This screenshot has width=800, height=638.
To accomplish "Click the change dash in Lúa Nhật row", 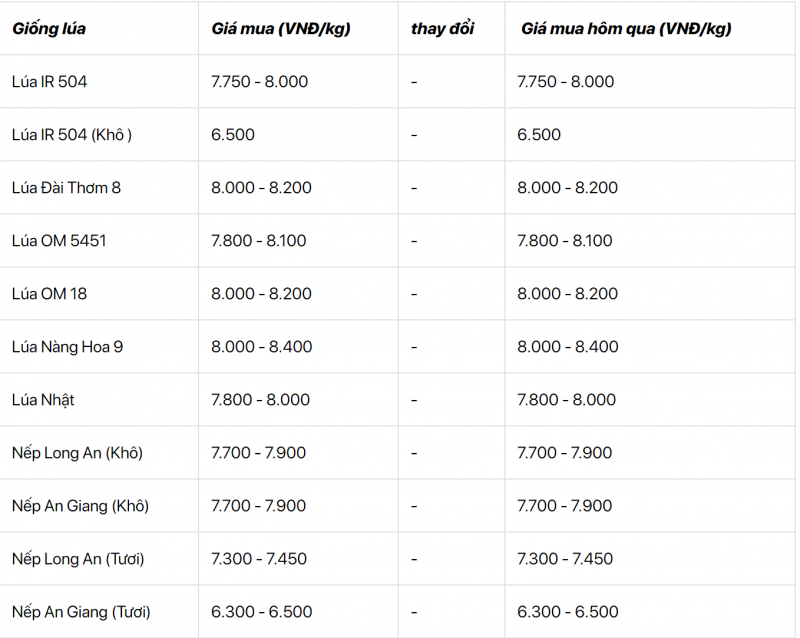I will click(414, 400).
